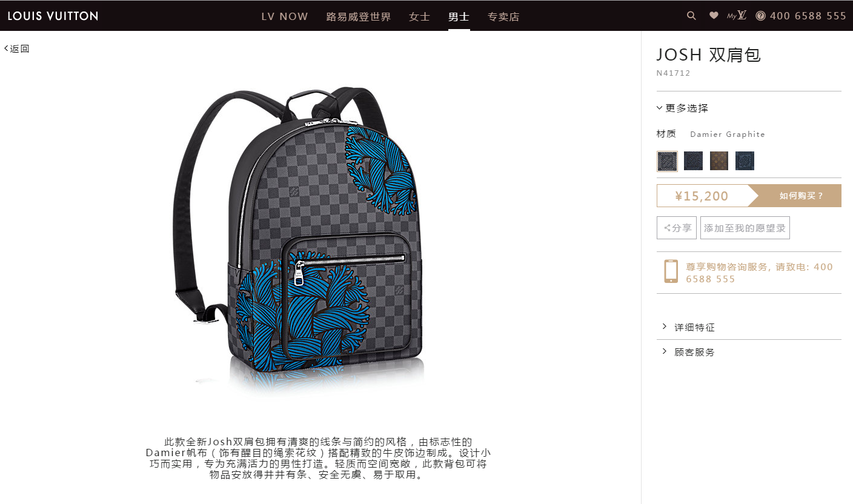Image resolution: width=853 pixels, height=504 pixels.
Task: Choose the fourth blue material swatch
Action: click(x=745, y=161)
